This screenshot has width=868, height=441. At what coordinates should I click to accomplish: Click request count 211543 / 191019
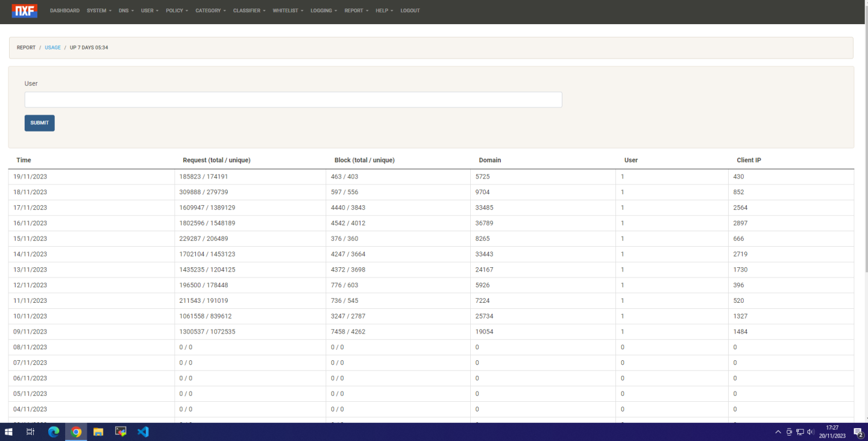204,301
